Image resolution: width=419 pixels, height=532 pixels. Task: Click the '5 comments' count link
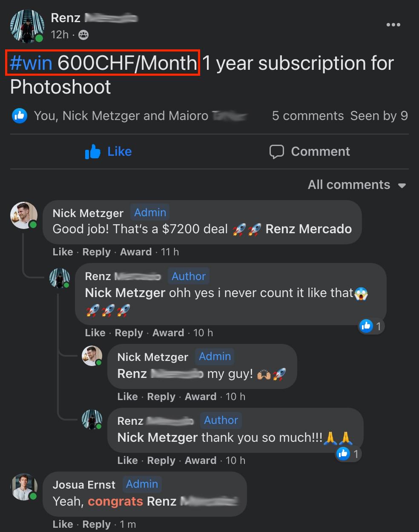(x=307, y=116)
